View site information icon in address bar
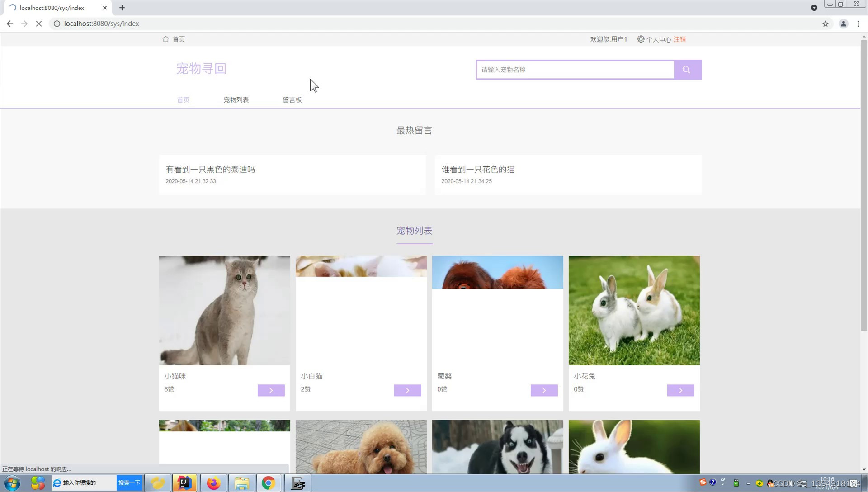The height and width of the screenshot is (492, 868). (x=57, y=24)
